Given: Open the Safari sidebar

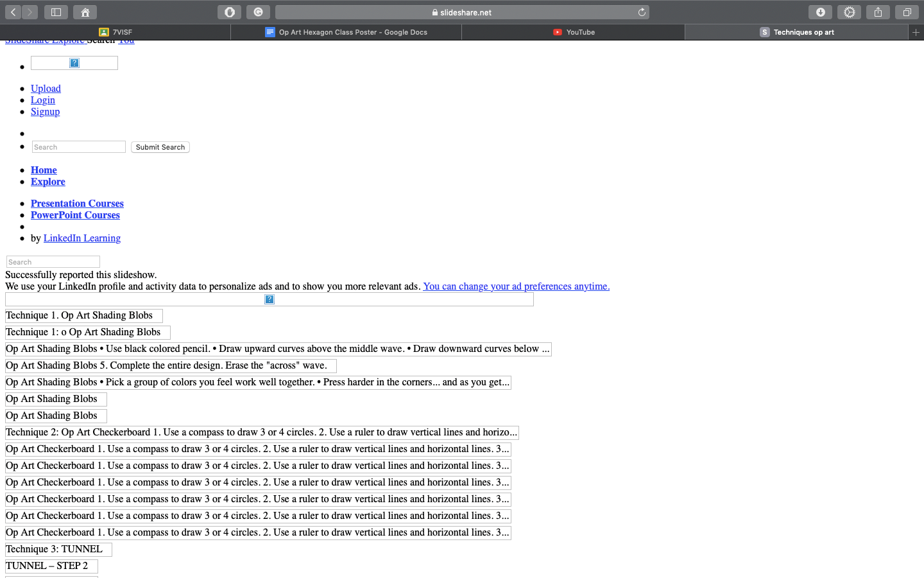Looking at the screenshot, I should pyautogui.click(x=56, y=12).
